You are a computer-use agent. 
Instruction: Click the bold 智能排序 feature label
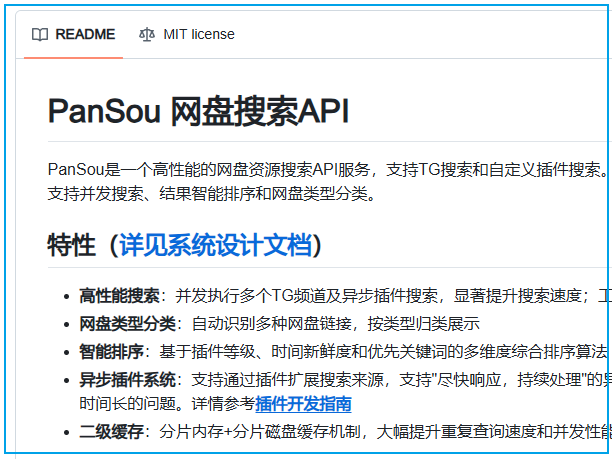tap(111, 351)
